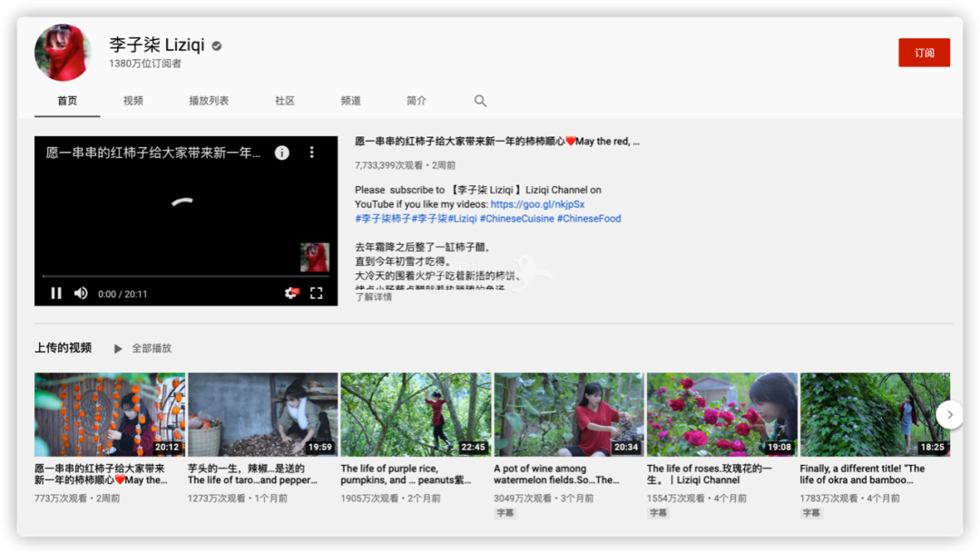The width and height of the screenshot is (980, 553).
Task: Click the channel search magnifier icon
Action: [x=480, y=101]
